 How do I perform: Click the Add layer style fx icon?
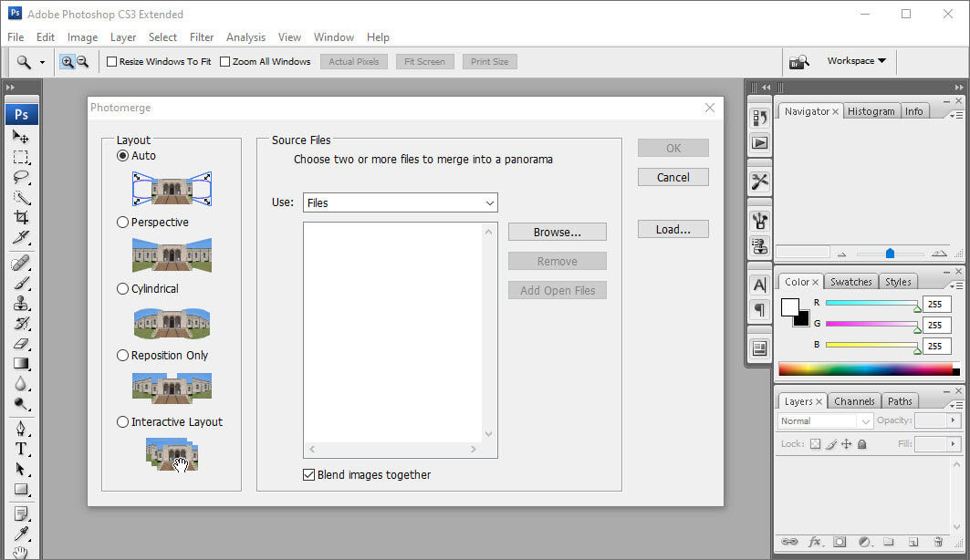(x=815, y=542)
